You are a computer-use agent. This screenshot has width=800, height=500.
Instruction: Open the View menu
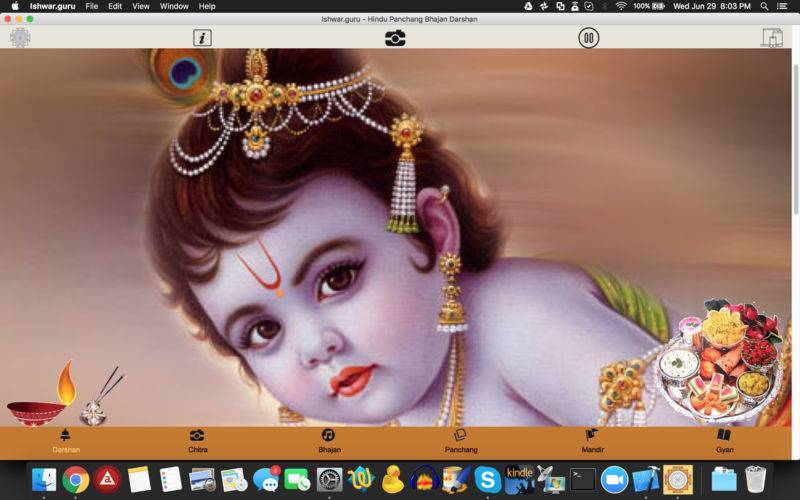click(x=141, y=6)
